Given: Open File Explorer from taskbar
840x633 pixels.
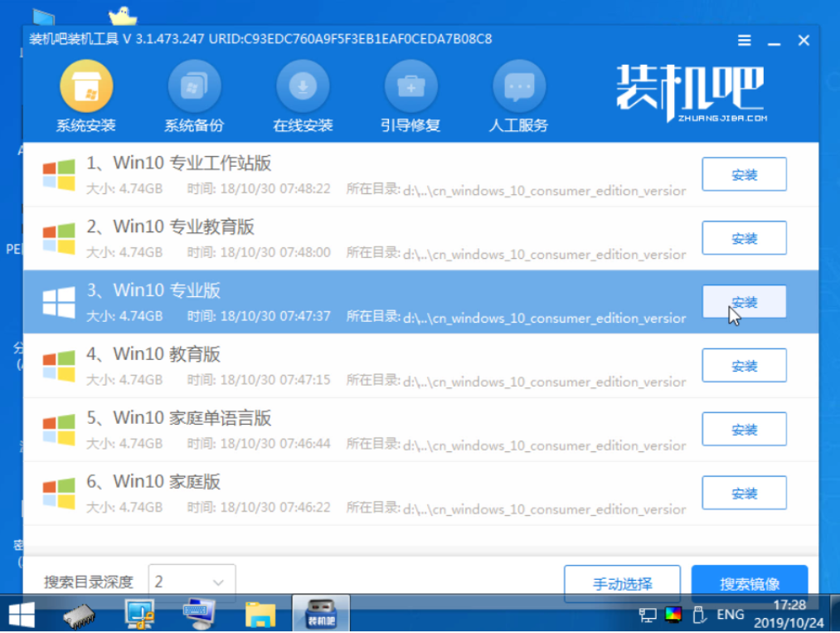Looking at the screenshot, I should pyautogui.click(x=260, y=615).
